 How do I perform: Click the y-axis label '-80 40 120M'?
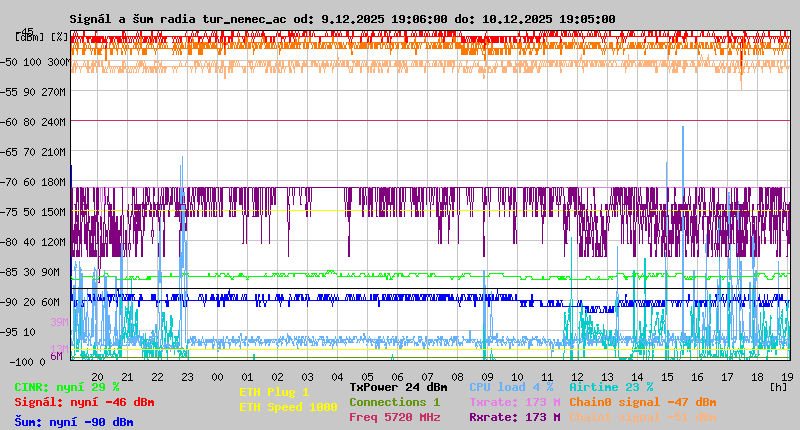click(x=33, y=242)
